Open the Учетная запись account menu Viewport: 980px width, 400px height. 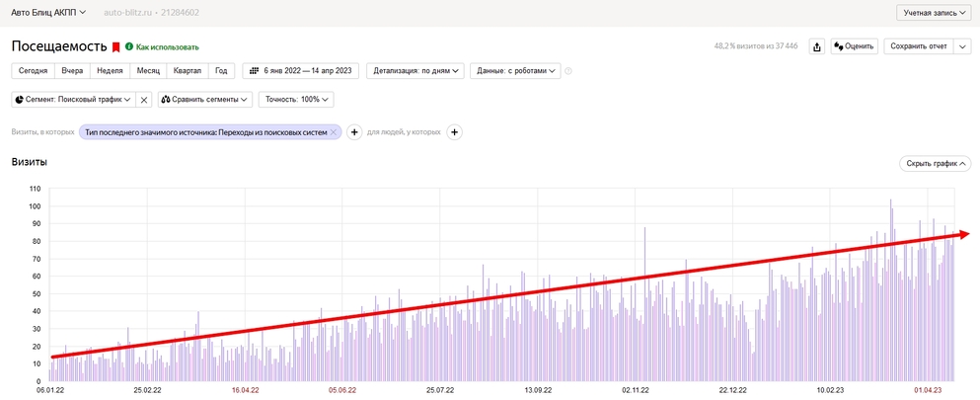[935, 13]
